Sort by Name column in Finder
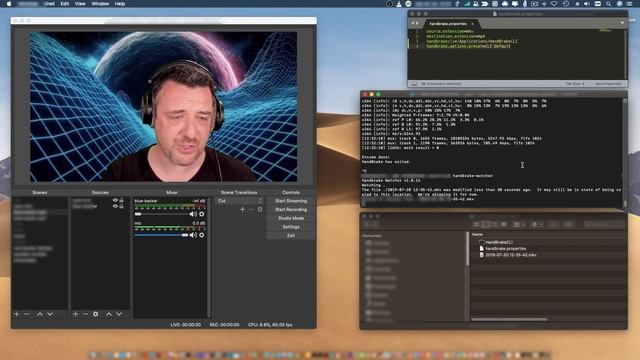The image size is (640, 360). (x=477, y=235)
